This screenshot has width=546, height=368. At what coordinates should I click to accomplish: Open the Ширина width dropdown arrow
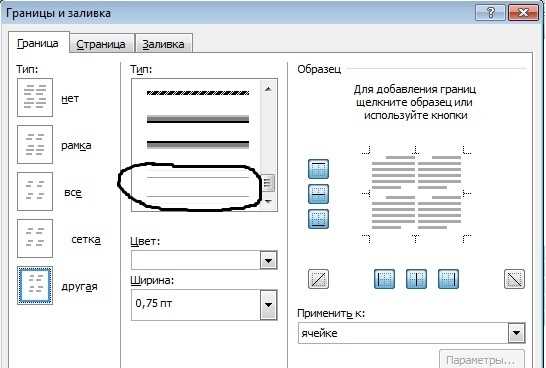[x=268, y=305]
